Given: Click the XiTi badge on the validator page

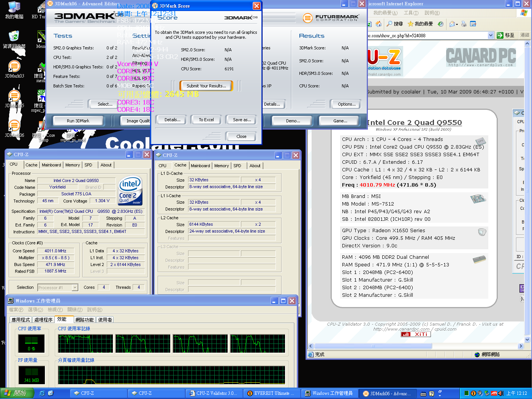Looking at the screenshot, I should tap(416, 334).
